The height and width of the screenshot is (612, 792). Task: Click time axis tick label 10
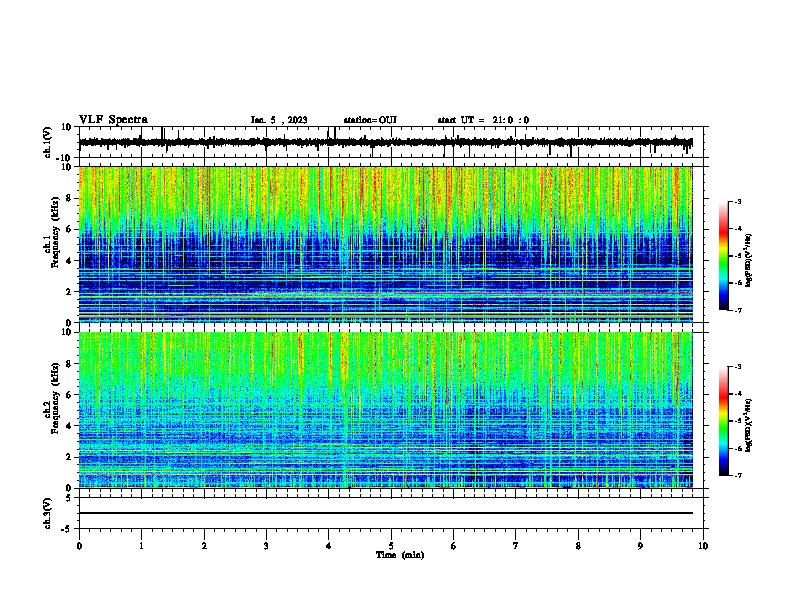[703, 546]
